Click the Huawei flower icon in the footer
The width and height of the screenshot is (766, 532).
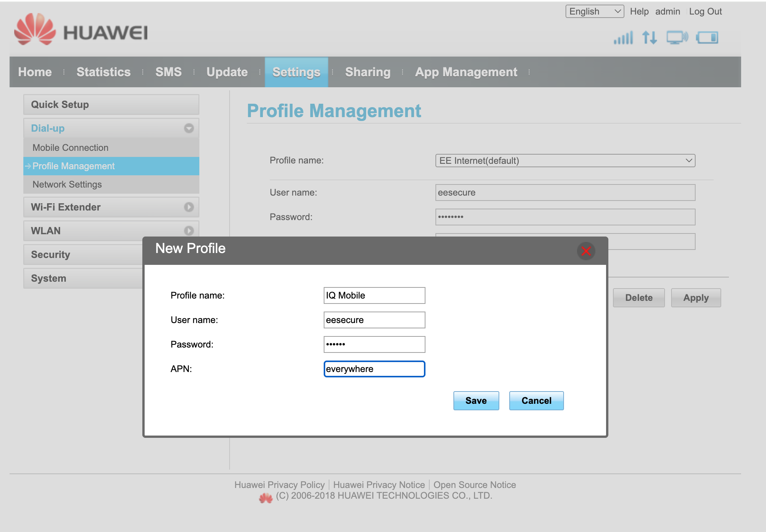coord(266,498)
